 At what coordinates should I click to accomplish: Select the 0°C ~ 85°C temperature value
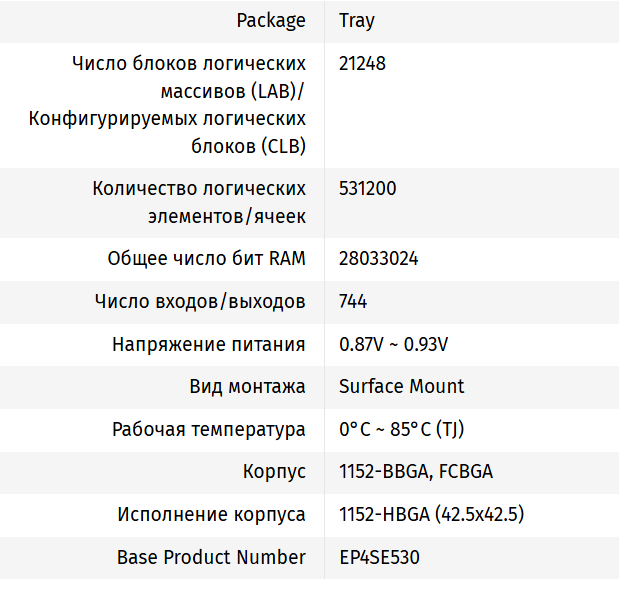tap(401, 429)
